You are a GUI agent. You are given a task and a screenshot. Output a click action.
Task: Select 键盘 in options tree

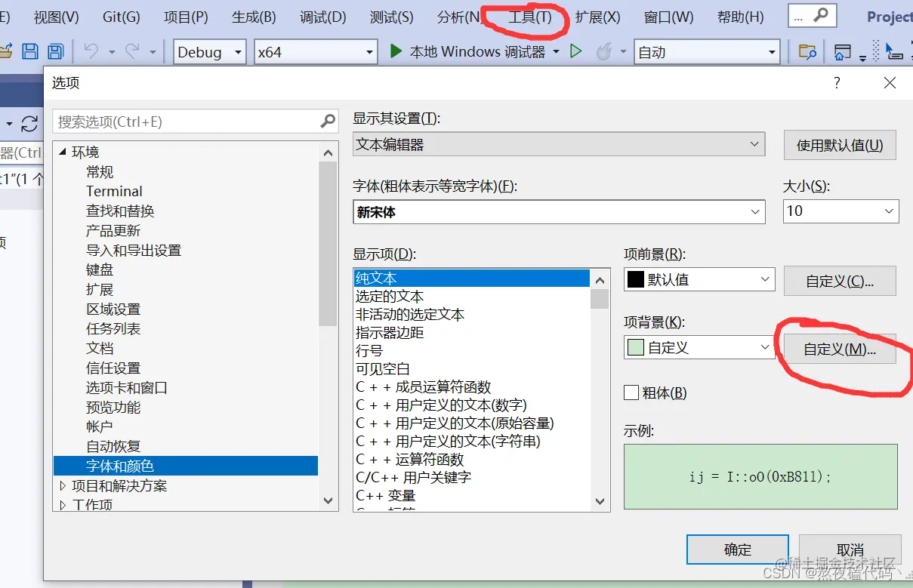tap(100, 269)
